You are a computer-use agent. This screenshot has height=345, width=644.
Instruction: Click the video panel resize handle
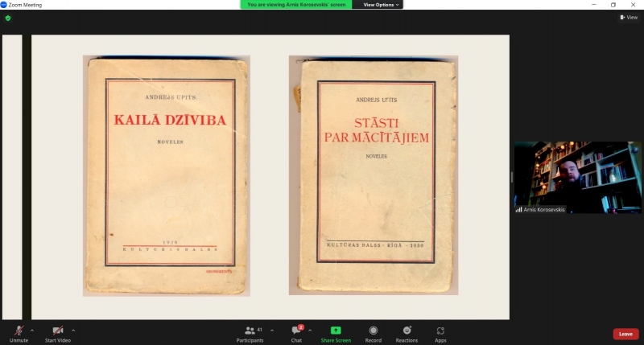(512, 177)
